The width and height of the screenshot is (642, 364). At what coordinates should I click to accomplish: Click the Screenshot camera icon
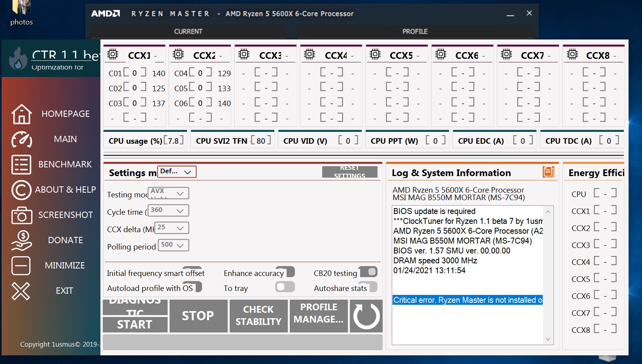(x=21, y=215)
